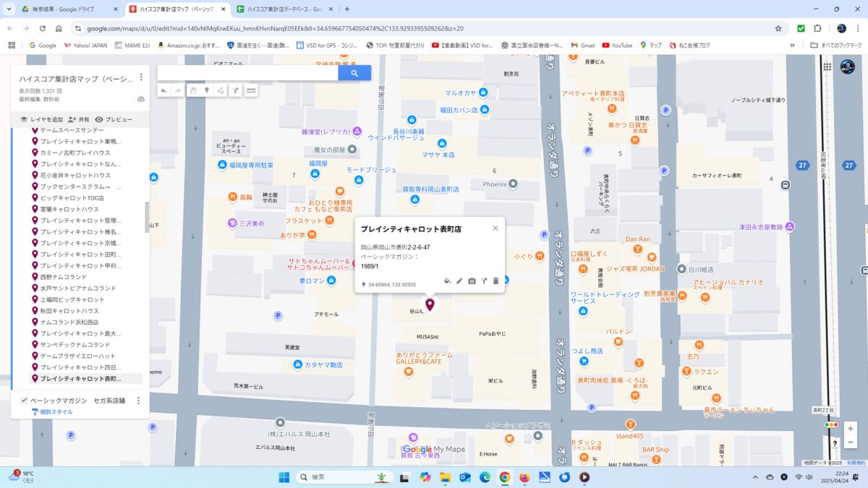The width and height of the screenshot is (868, 488).
Task: Click the プレビュー preview button
Action: pyautogui.click(x=114, y=119)
